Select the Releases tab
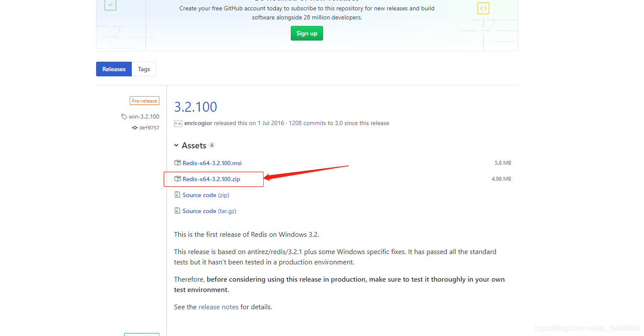 (114, 69)
